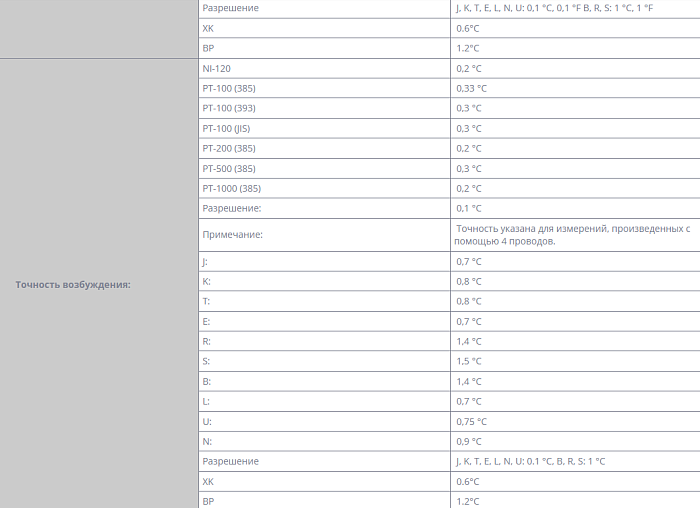Click the PT-200 (385) label
This screenshot has width=700, height=508.
pos(229,148)
